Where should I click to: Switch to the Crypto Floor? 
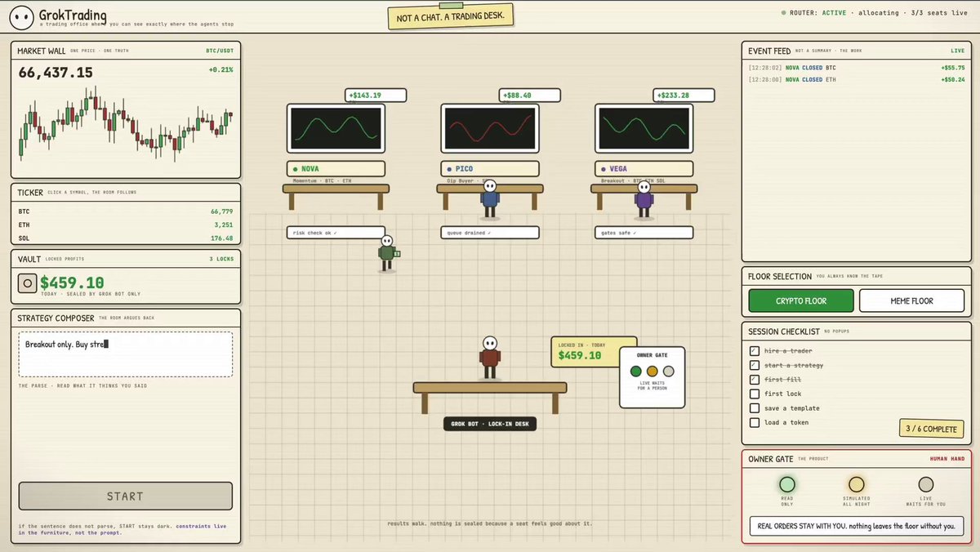click(x=801, y=300)
